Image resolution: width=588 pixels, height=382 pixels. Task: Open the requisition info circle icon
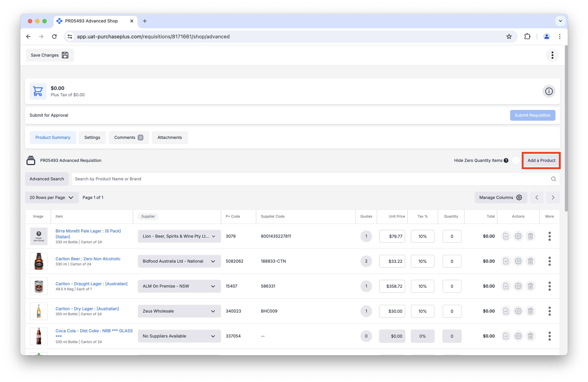[549, 91]
